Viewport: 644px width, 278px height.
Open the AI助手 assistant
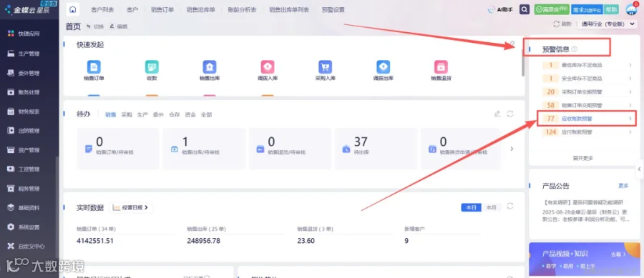[500, 9]
